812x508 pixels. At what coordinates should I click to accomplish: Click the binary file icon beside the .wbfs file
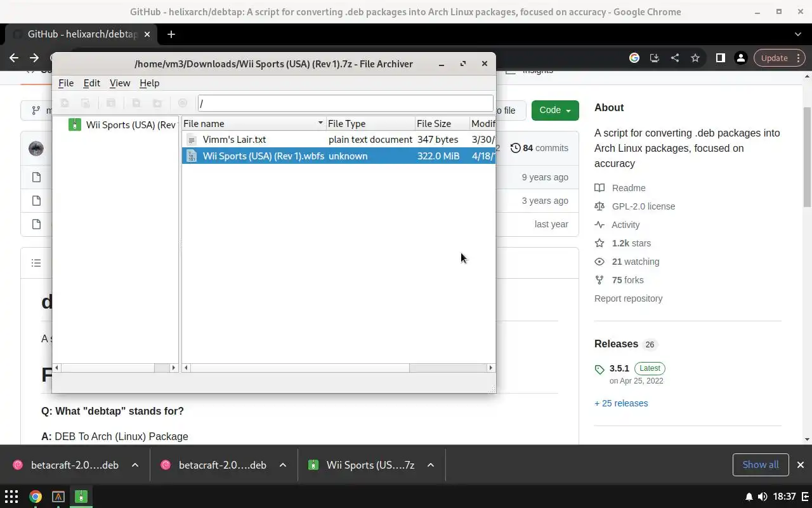[192, 156]
